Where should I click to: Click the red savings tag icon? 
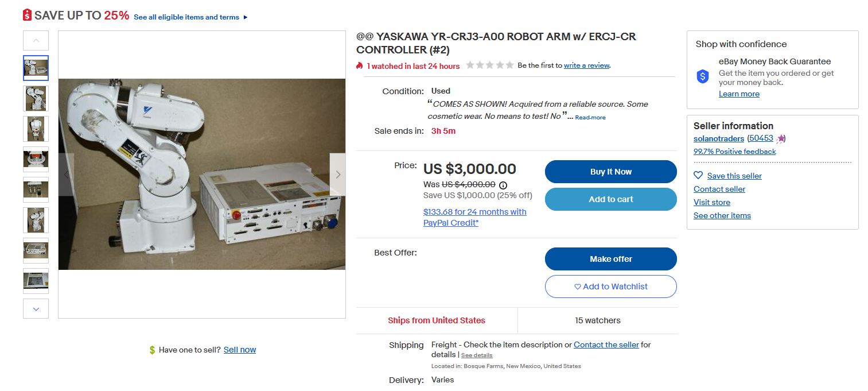(27, 16)
